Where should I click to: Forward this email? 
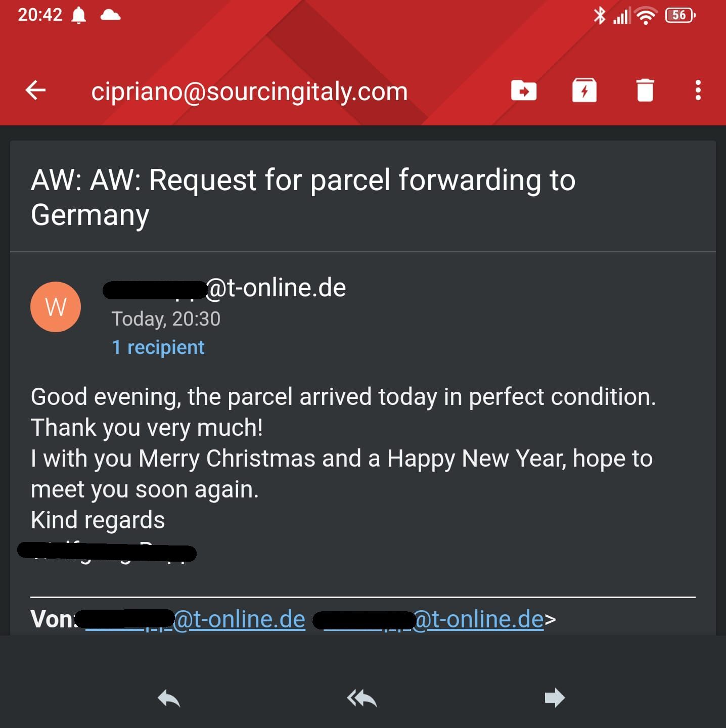(x=555, y=698)
